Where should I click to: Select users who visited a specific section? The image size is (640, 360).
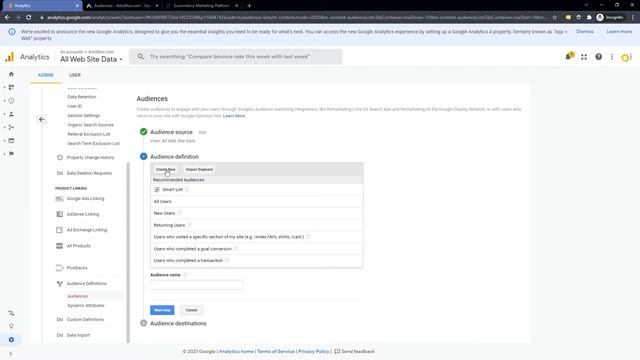(x=256, y=237)
